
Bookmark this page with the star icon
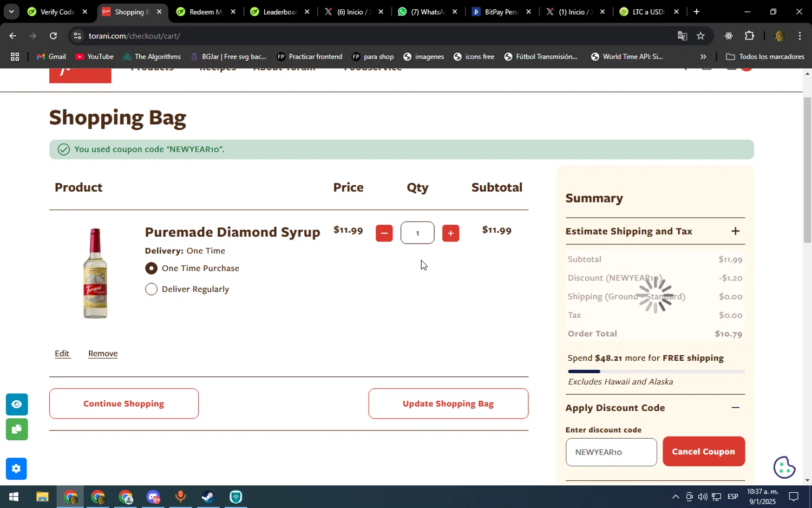click(x=700, y=36)
